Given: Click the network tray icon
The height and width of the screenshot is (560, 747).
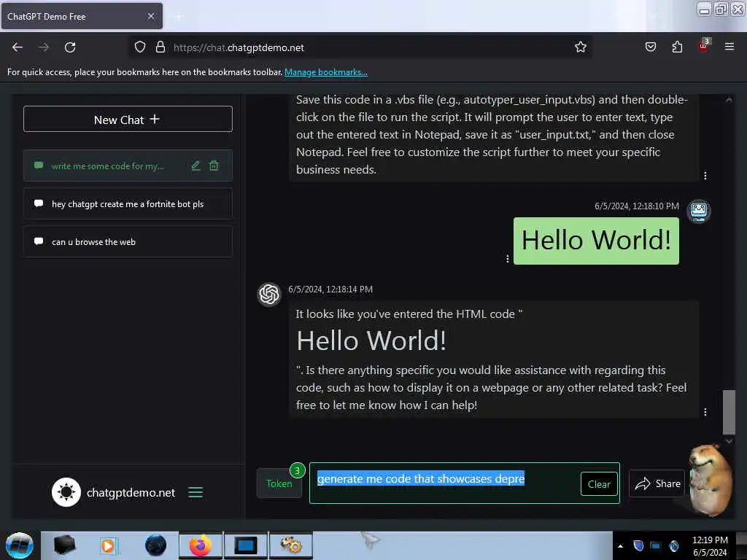Looking at the screenshot, I should coord(656,545).
